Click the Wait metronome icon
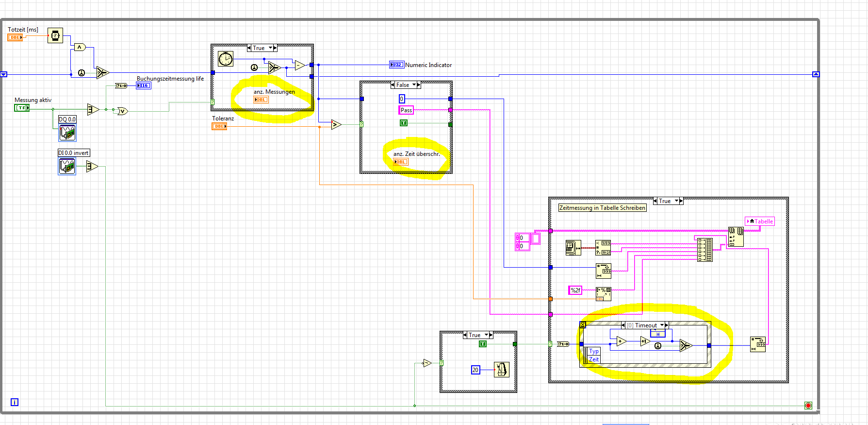868x425 pixels. 502,370
